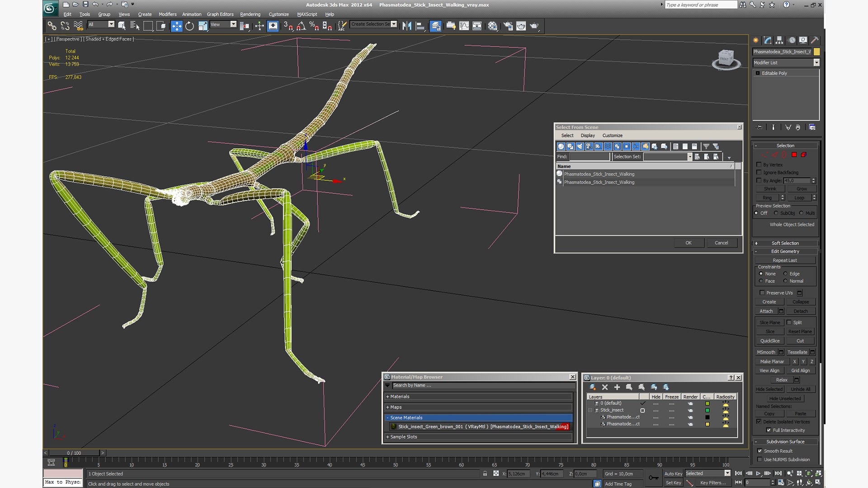Open the Utilities hammer panel tab

pyautogui.click(x=815, y=40)
